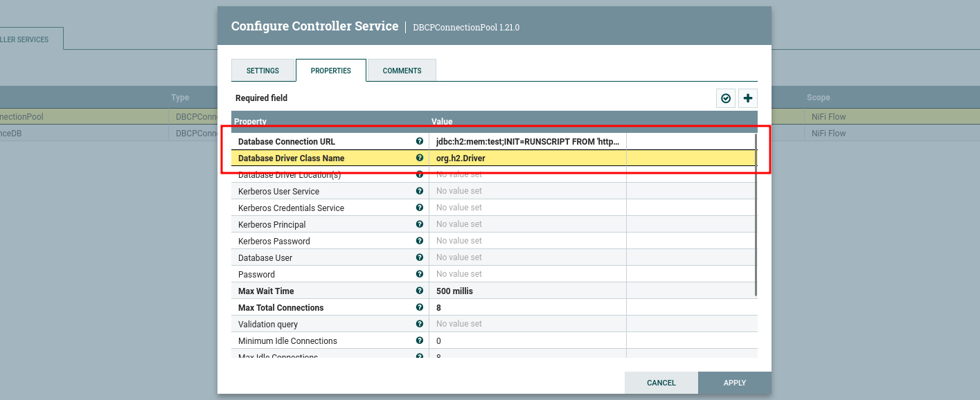The image size is (980, 400).
Task: Set value for Kerberos Password
Action: (528, 241)
